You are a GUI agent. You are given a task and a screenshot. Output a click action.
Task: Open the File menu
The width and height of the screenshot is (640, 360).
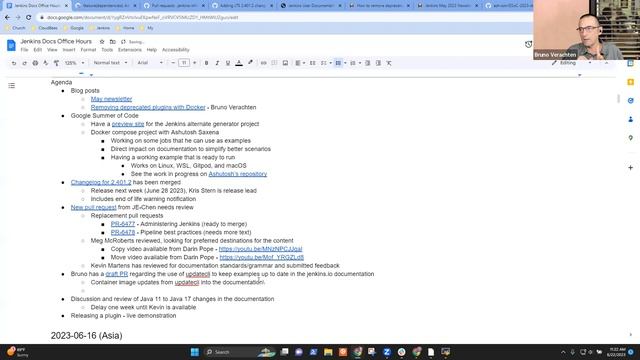[24, 50]
